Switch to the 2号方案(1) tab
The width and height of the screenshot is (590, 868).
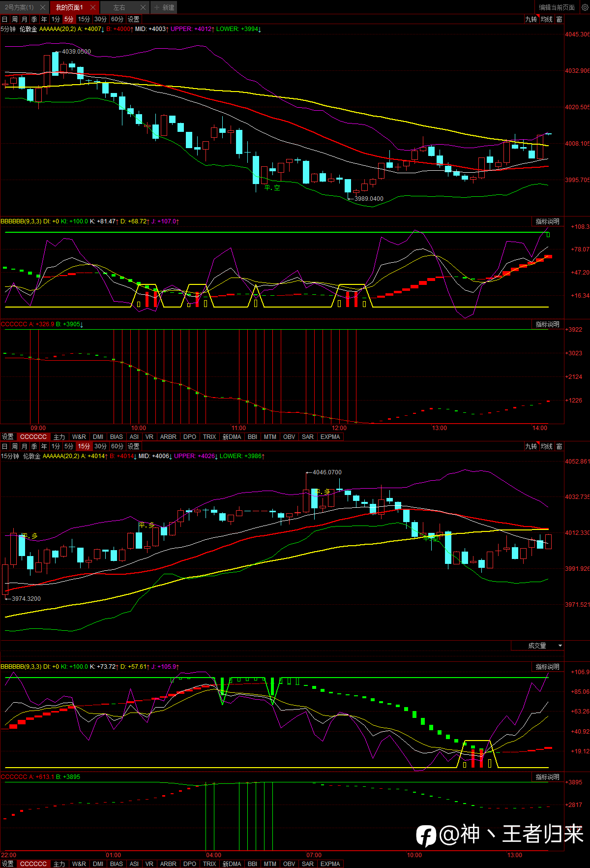(x=19, y=7)
